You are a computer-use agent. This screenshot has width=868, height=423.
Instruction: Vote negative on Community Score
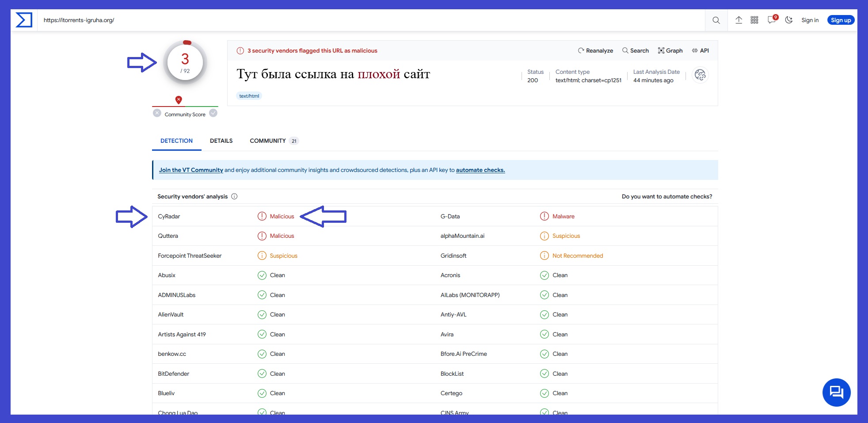point(157,113)
